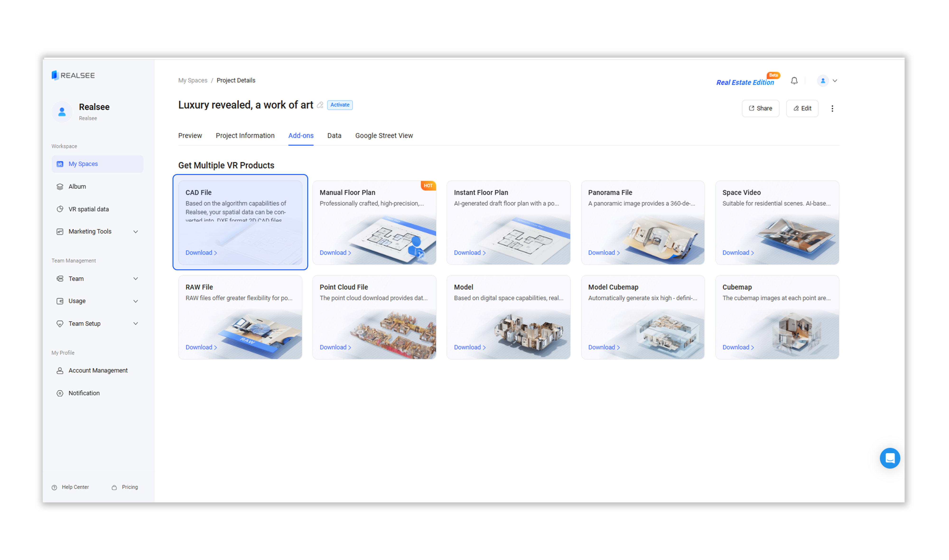Open the three-dot more options menu
The image size is (949, 560).
[x=832, y=108]
